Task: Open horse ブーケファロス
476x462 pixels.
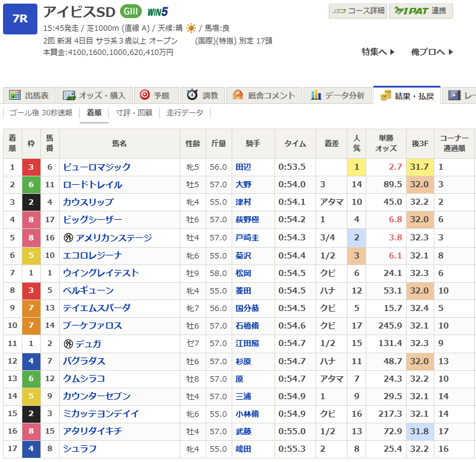Action: pyautogui.click(x=92, y=326)
